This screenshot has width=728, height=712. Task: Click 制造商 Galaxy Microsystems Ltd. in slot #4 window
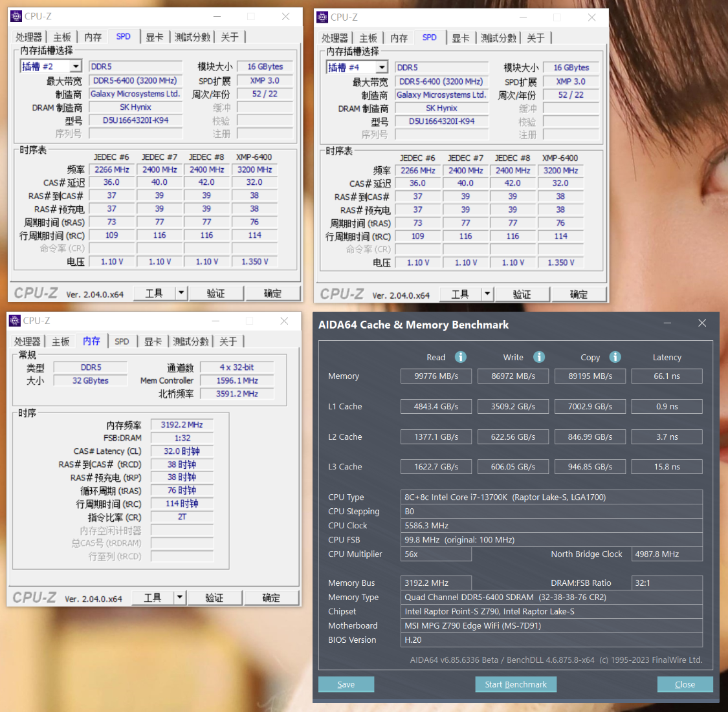[441, 94]
